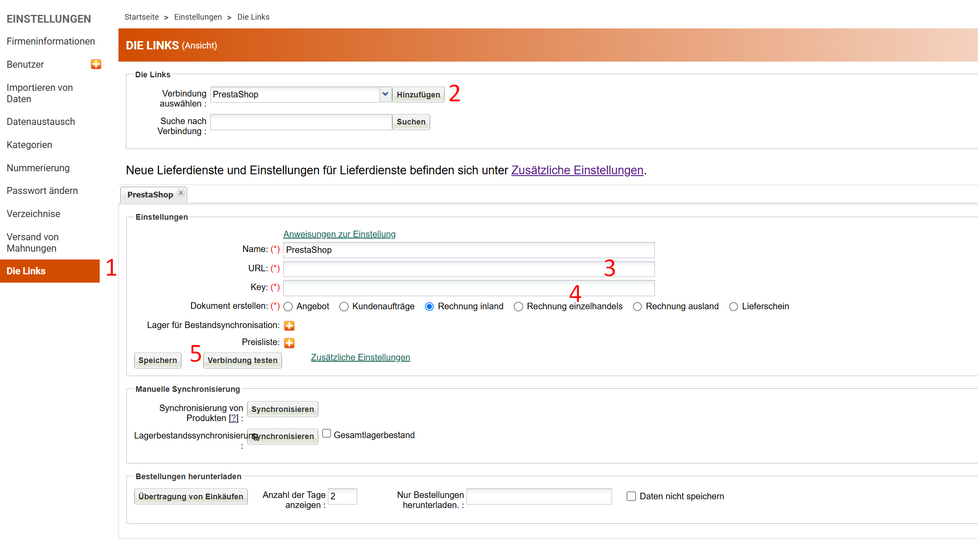The height and width of the screenshot is (560, 978).
Task: Click the plus icon beside Benutzer
Action: pyautogui.click(x=96, y=64)
